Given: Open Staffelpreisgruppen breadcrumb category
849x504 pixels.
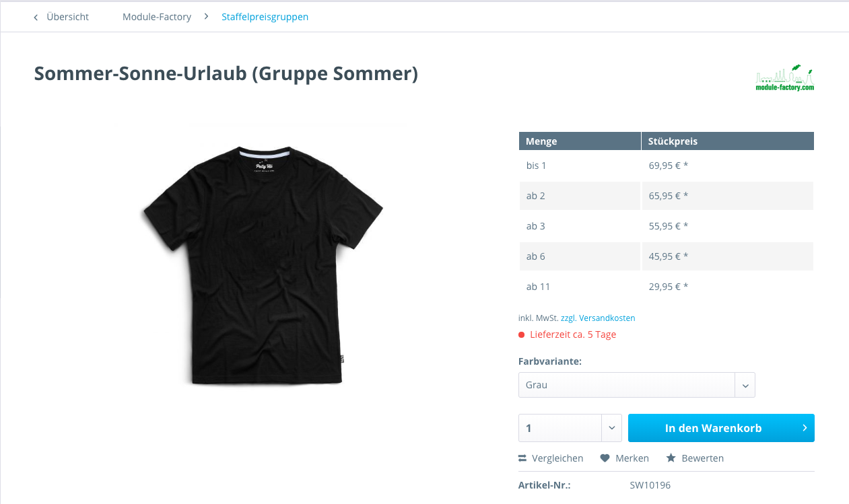Looking at the screenshot, I should pyautogui.click(x=265, y=17).
